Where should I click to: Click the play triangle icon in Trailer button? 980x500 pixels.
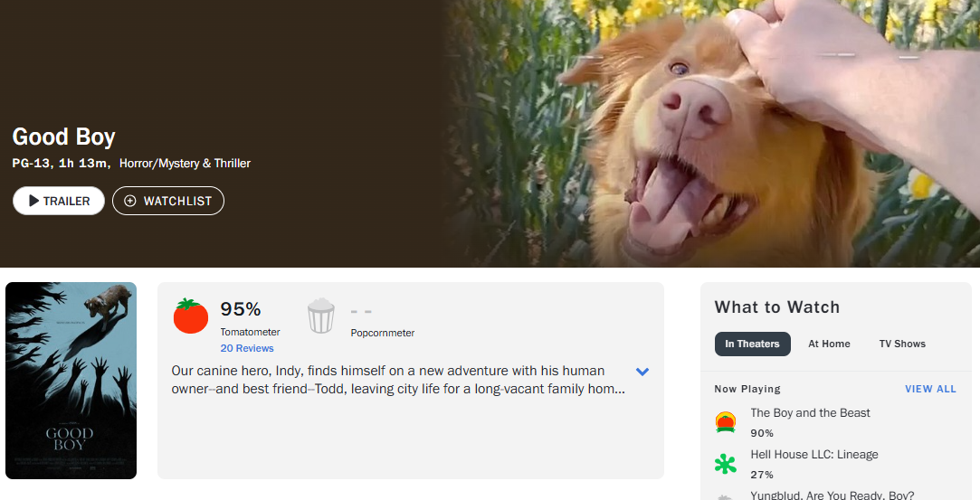pyautogui.click(x=34, y=201)
